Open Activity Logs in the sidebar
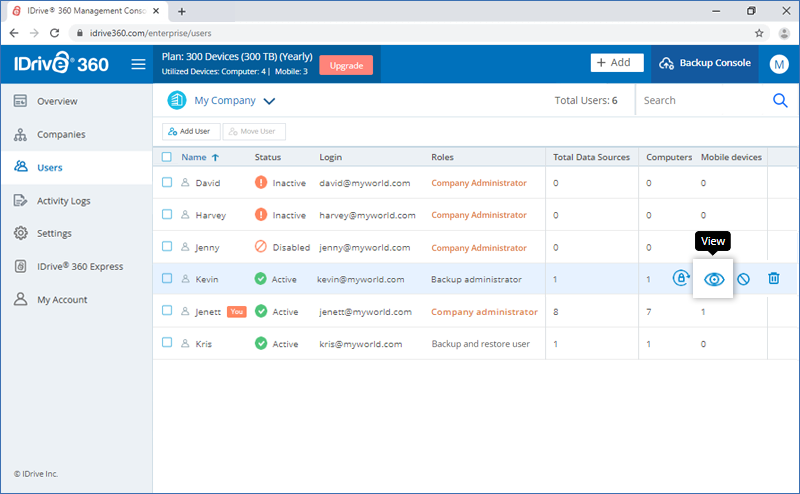 coord(77,201)
